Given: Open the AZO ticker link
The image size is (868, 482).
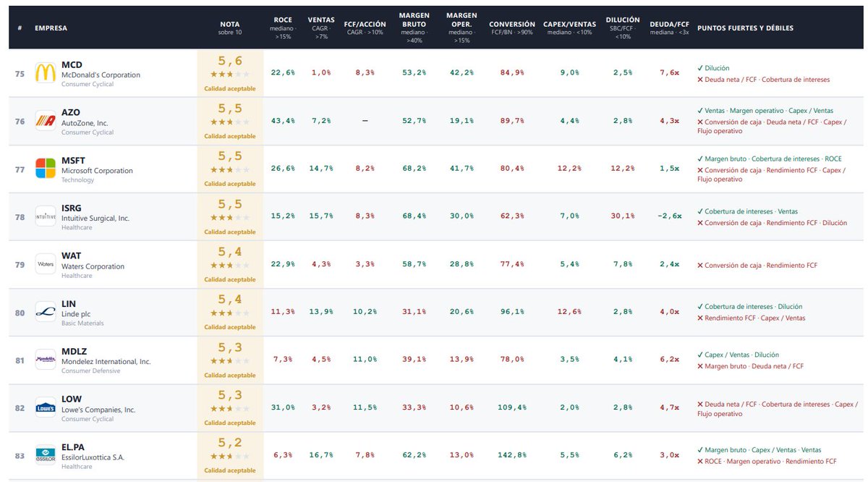Looking at the screenshot, I should (x=71, y=112).
